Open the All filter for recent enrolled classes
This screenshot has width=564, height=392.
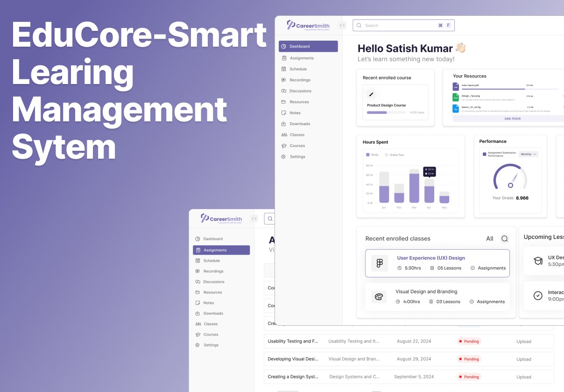(489, 238)
